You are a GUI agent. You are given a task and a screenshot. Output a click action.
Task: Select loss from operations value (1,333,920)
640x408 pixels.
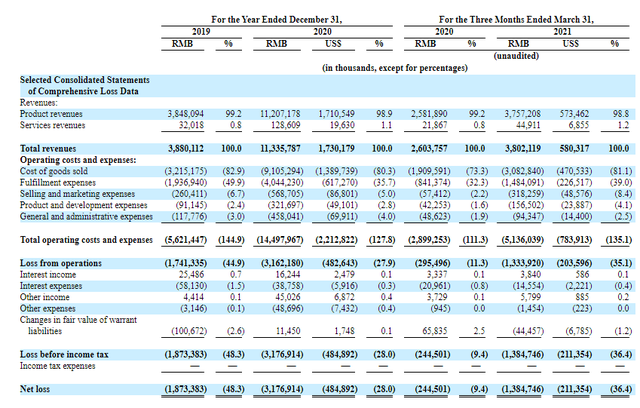click(x=523, y=263)
